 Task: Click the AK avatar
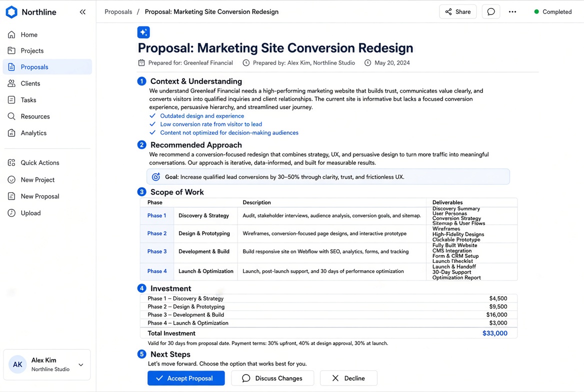17,364
